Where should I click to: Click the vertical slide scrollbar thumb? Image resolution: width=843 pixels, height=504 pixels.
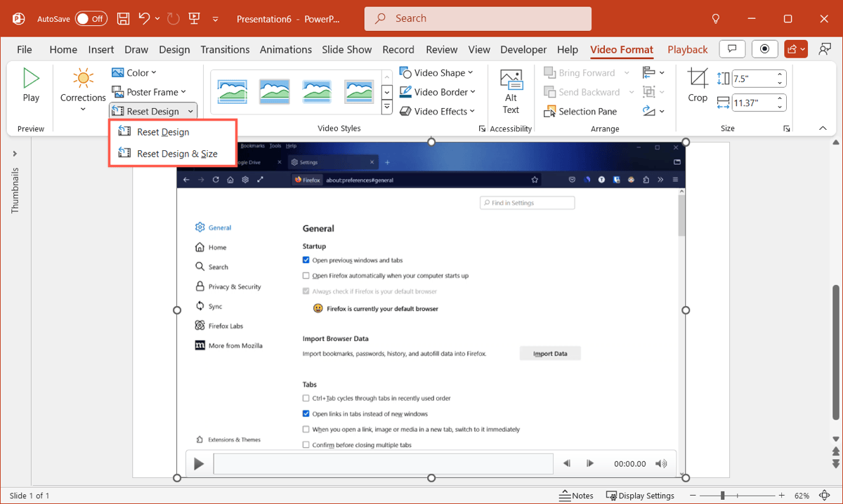[835, 351]
